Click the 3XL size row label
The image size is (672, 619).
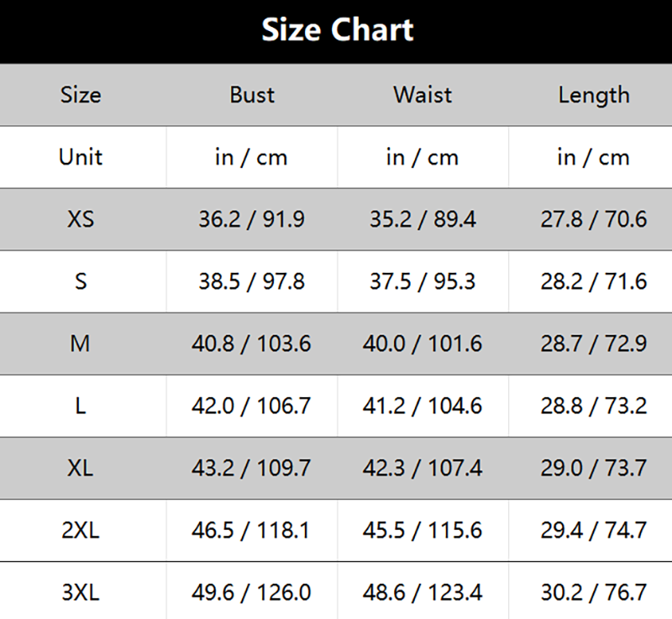(81, 592)
